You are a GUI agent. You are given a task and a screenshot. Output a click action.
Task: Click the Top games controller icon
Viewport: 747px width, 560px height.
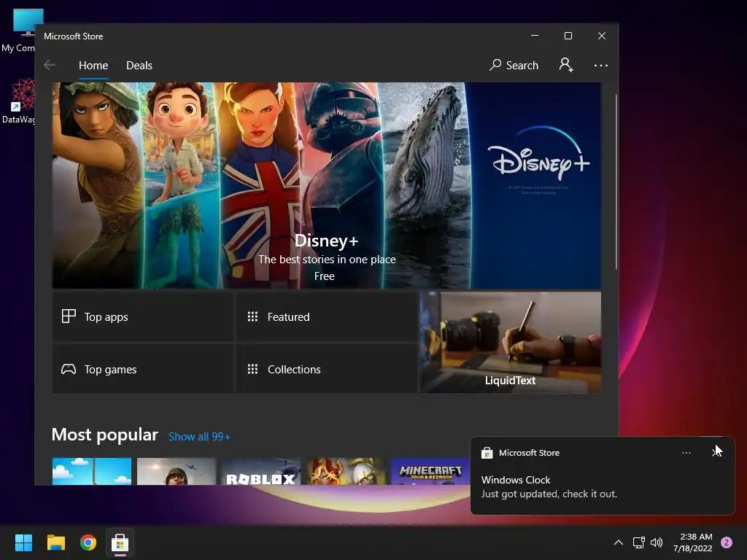pos(69,369)
